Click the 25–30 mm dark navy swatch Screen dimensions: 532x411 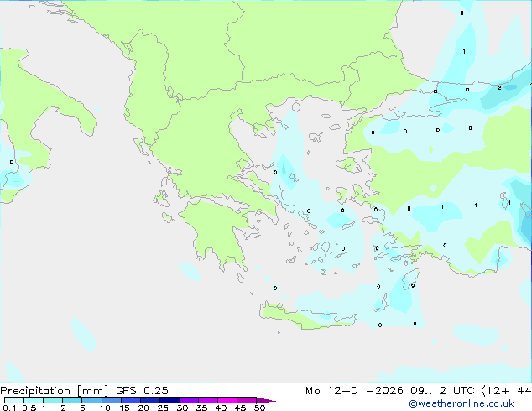pos(170,400)
